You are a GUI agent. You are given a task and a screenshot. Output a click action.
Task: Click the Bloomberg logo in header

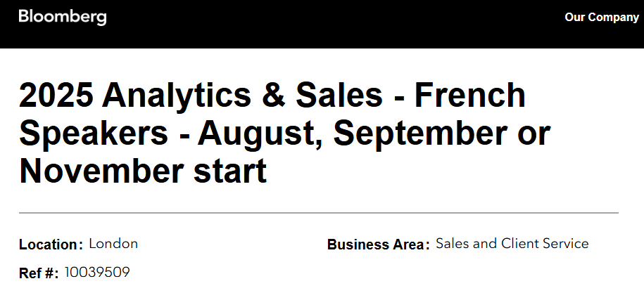[63, 18]
